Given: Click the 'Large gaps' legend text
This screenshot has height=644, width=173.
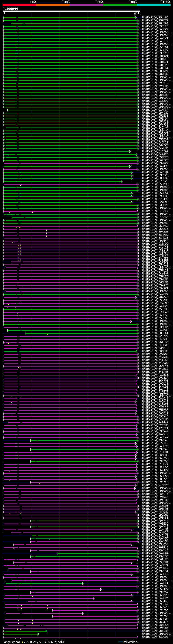Looking at the screenshot, I should point(12,642).
